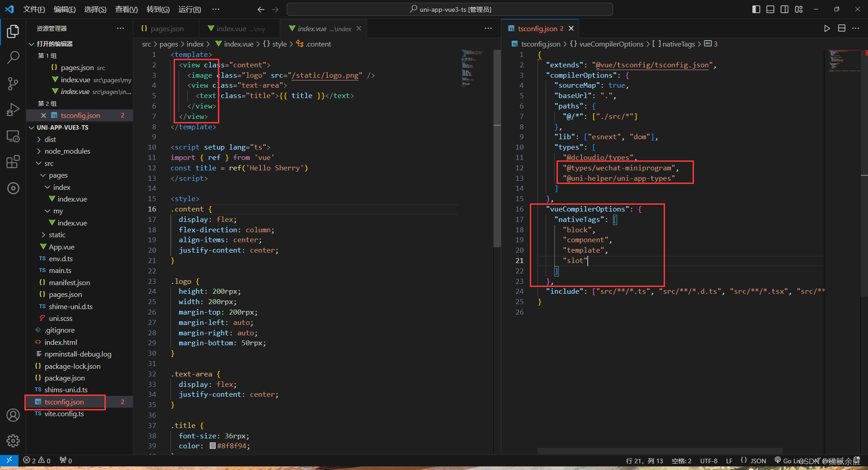The height and width of the screenshot is (470, 868).
Task: Show more menu bar items ellipsis
Action: pos(216,9)
